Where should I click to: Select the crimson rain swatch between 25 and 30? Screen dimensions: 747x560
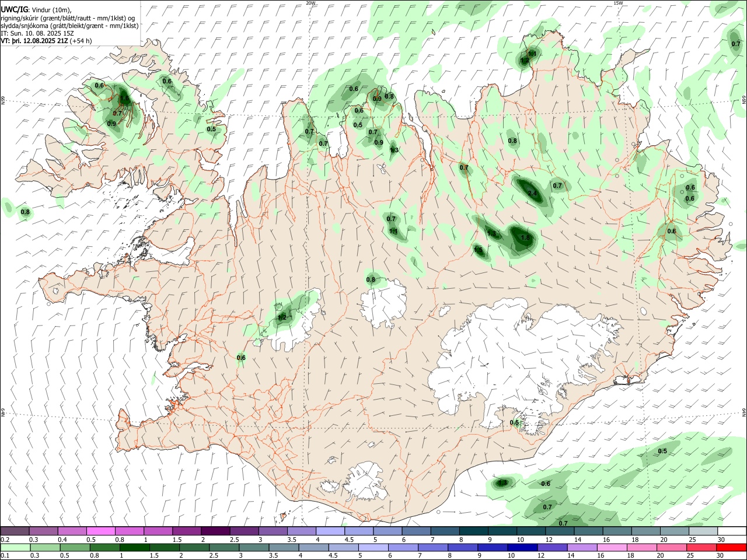pyautogui.click(x=702, y=547)
